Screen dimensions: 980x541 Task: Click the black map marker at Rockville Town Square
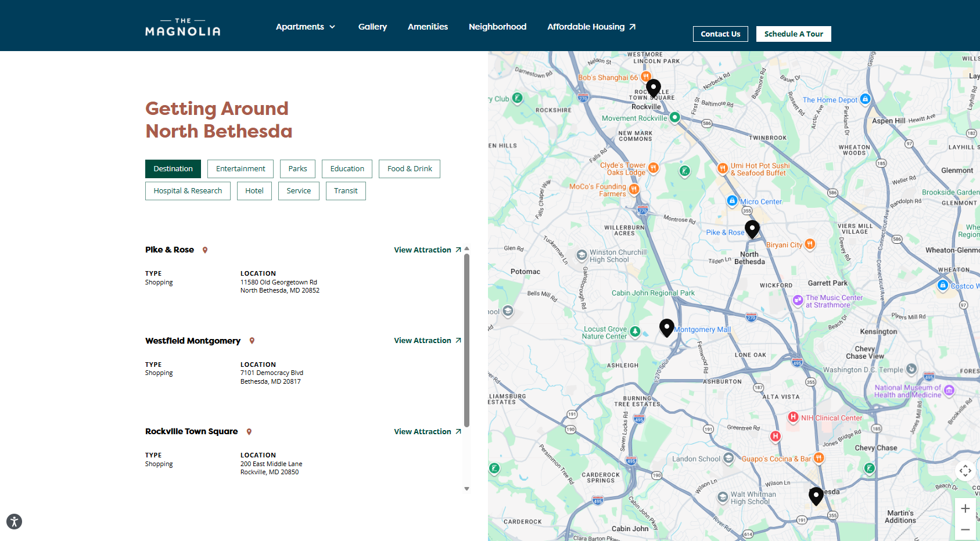pos(654,88)
